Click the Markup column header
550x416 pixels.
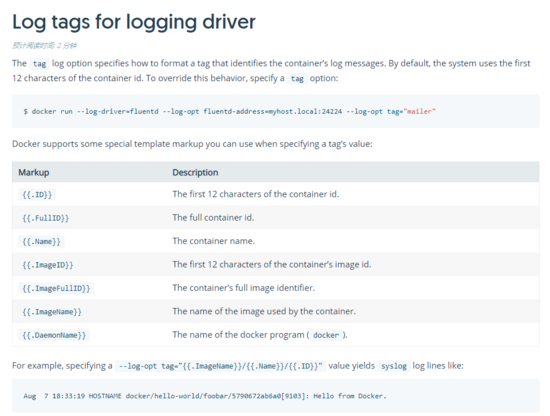pos(34,173)
